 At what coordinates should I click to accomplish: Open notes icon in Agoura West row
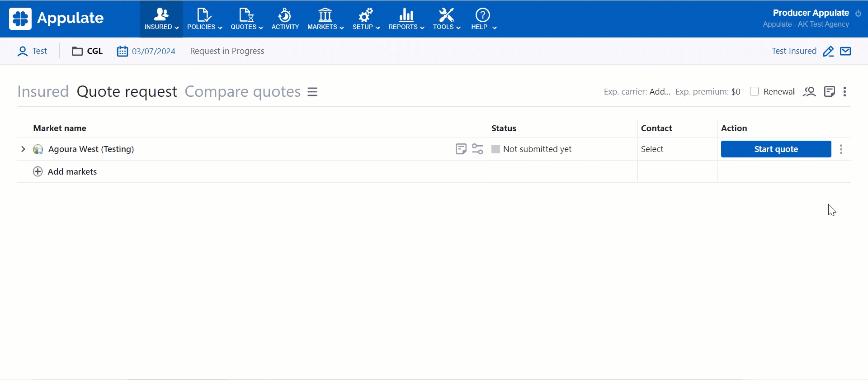461,149
